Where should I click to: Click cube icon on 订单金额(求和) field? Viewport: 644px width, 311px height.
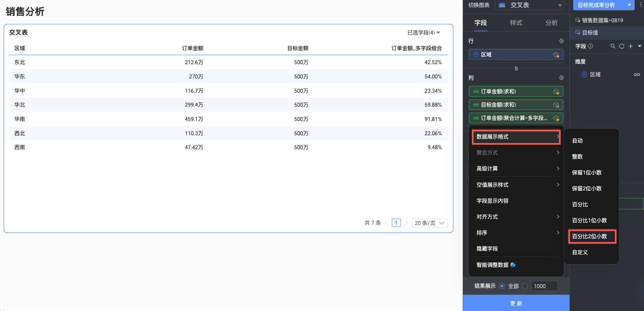(556, 91)
